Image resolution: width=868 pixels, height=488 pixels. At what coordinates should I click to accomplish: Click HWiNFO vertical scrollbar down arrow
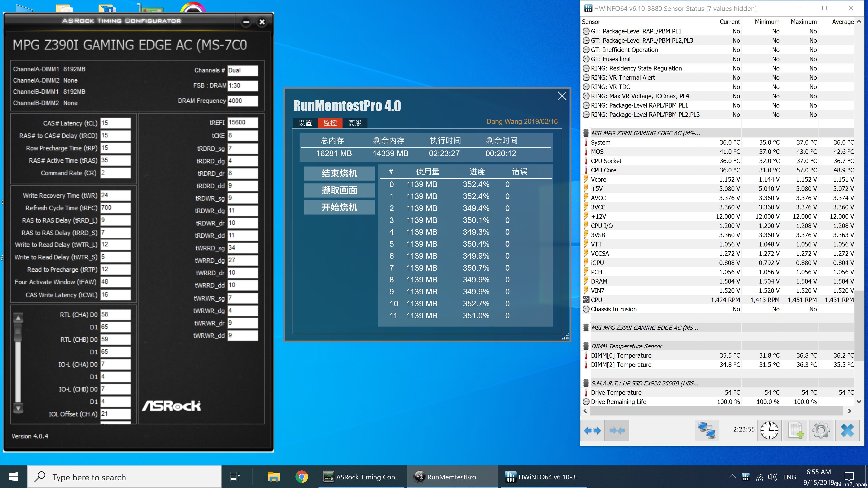point(859,401)
